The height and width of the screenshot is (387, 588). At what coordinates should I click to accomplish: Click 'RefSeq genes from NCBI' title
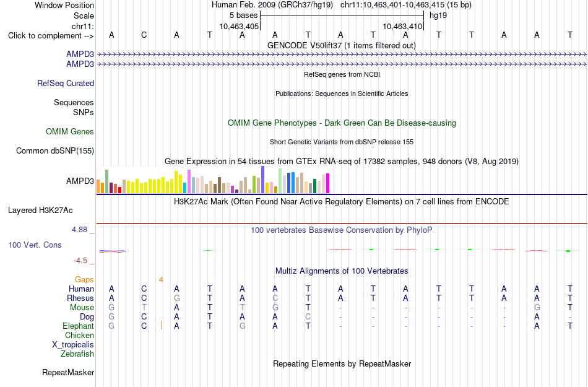pos(342,75)
